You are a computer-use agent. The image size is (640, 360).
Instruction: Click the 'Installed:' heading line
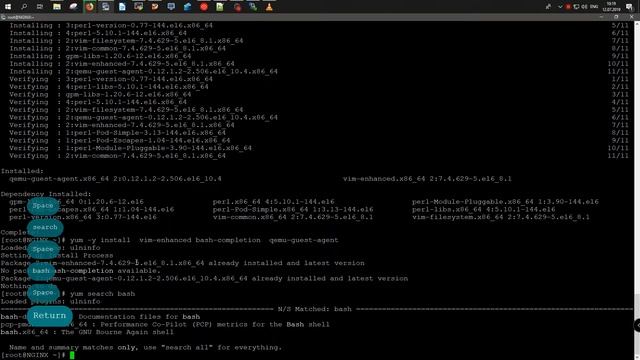pos(22,171)
